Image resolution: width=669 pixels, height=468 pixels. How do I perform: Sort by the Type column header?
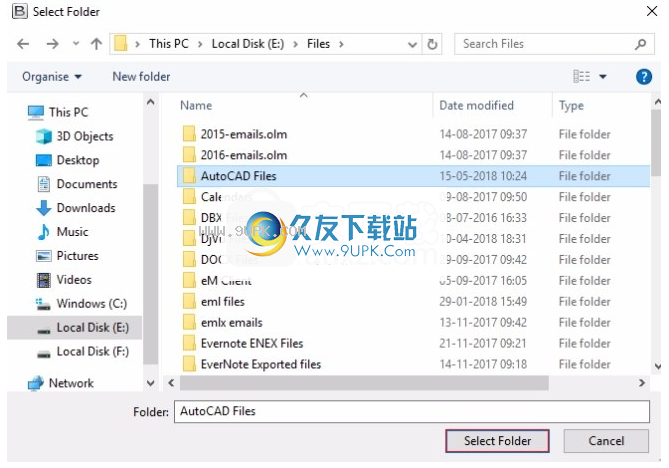coord(571,105)
